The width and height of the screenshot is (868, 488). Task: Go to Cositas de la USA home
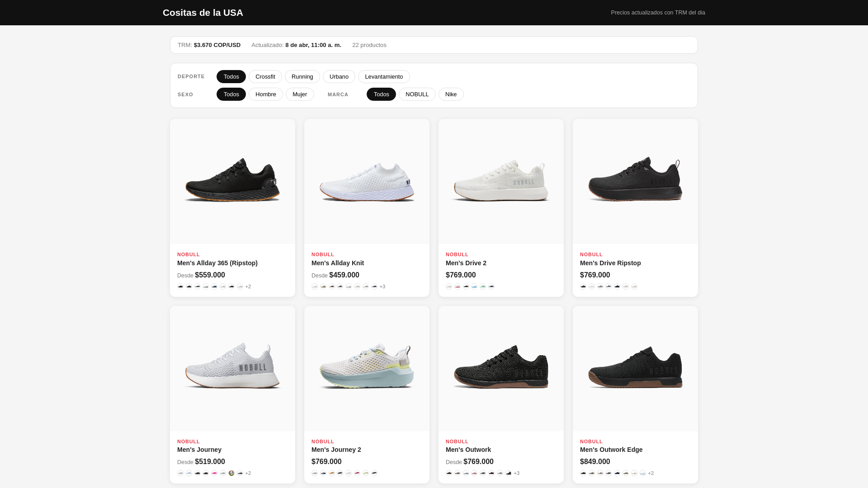[x=203, y=13]
